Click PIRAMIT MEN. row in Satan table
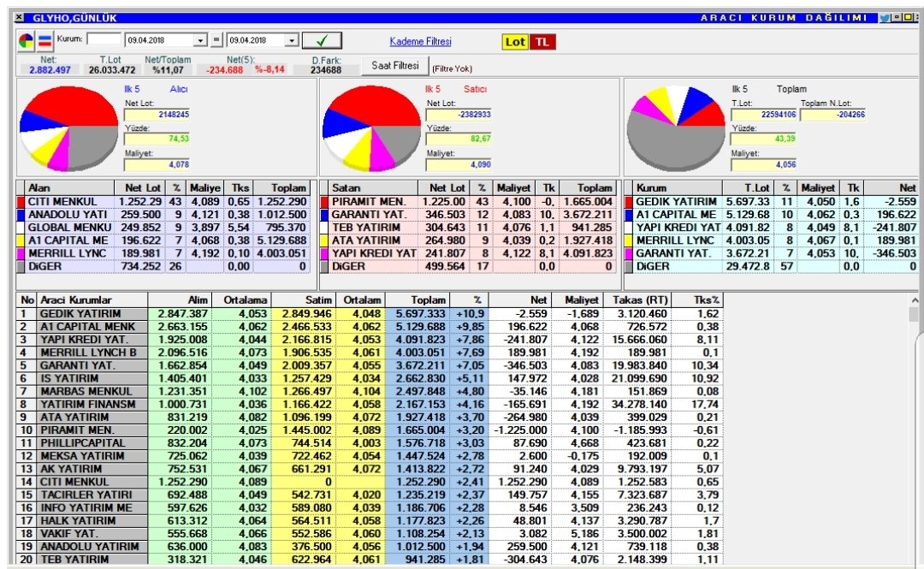This screenshot has width=924, height=569. (x=467, y=202)
